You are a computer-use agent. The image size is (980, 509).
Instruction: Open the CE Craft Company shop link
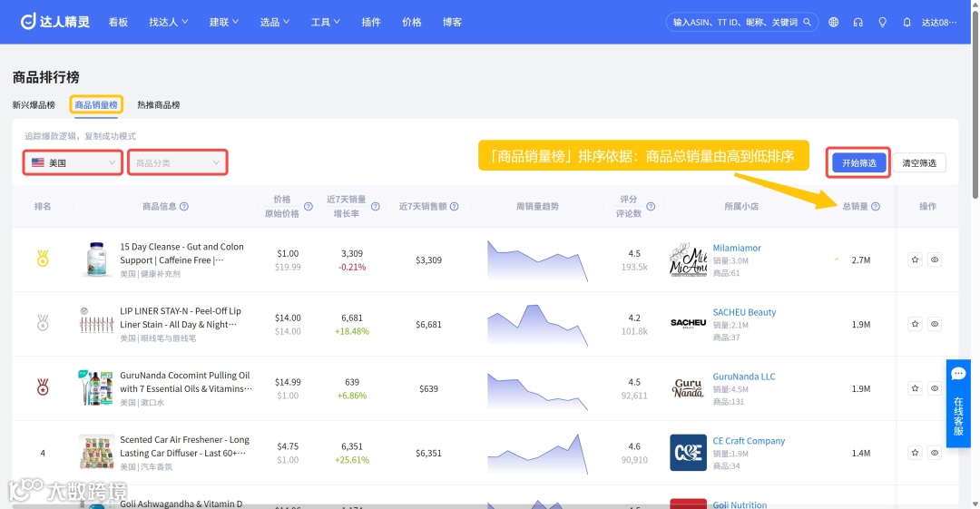[749, 441]
